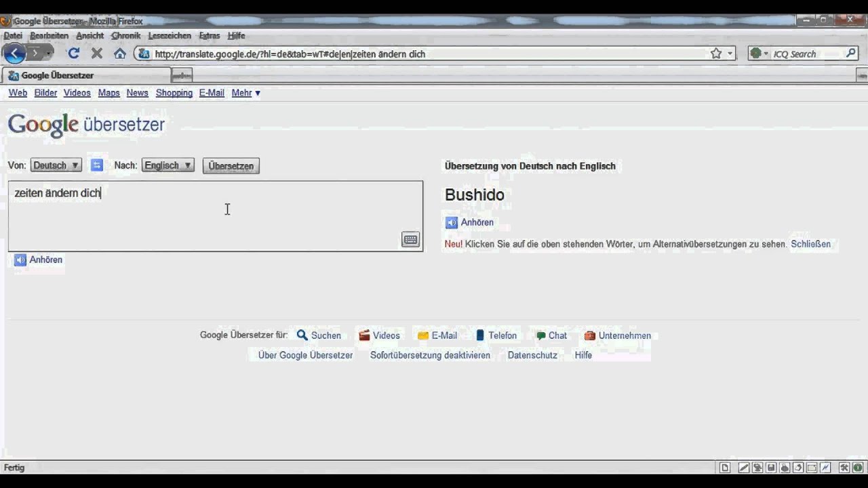Open the Lesezeichen menu

click(x=170, y=35)
